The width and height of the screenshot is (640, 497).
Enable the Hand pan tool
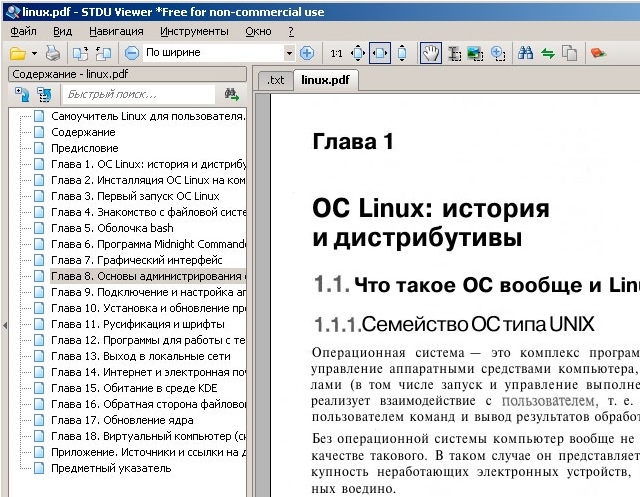click(x=431, y=53)
